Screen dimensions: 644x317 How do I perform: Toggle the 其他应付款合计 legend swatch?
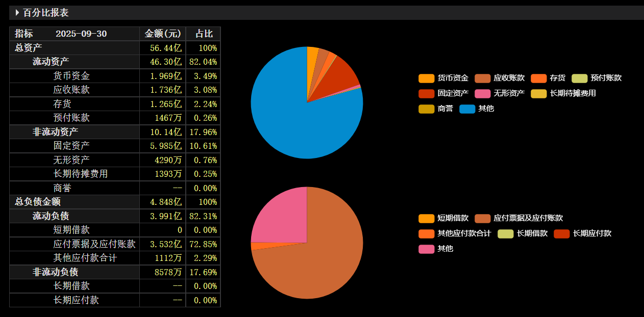point(427,233)
